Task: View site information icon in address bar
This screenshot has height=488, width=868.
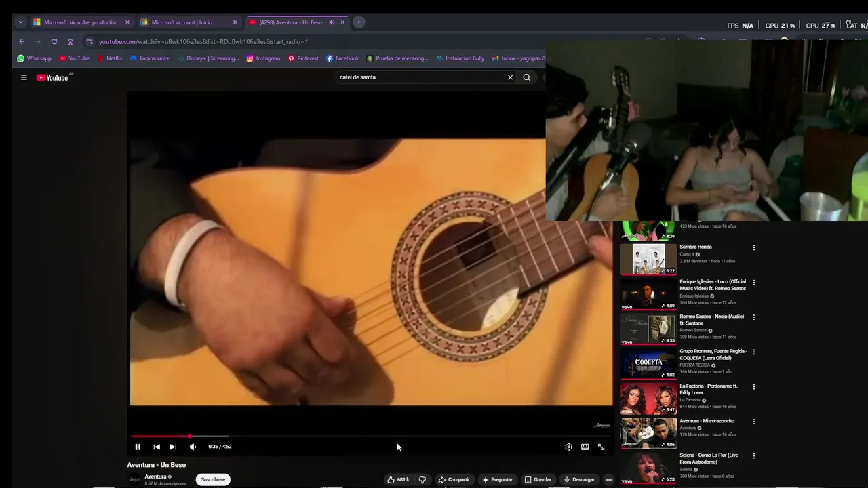Action: point(90,41)
